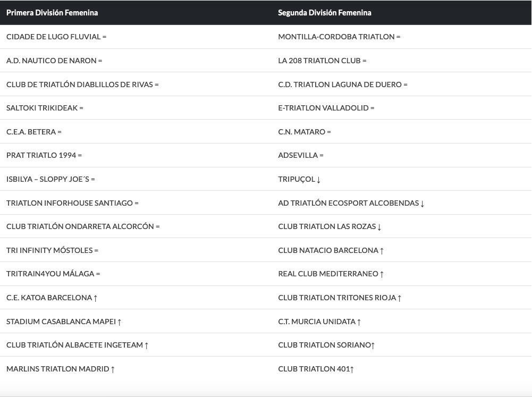Viewport: 532px width, 397px height.
Task: Click the up arrow beside CLUB NATACIO BARCELONA
Action: click(x=382, y=251)
